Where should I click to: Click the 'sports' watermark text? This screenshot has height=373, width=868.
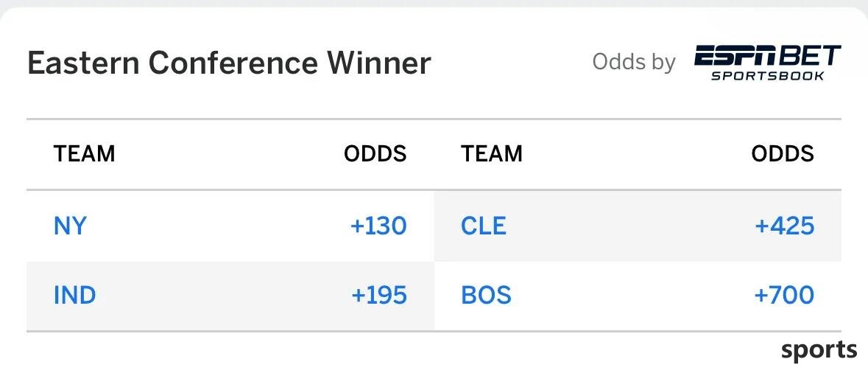coord(819,350)
